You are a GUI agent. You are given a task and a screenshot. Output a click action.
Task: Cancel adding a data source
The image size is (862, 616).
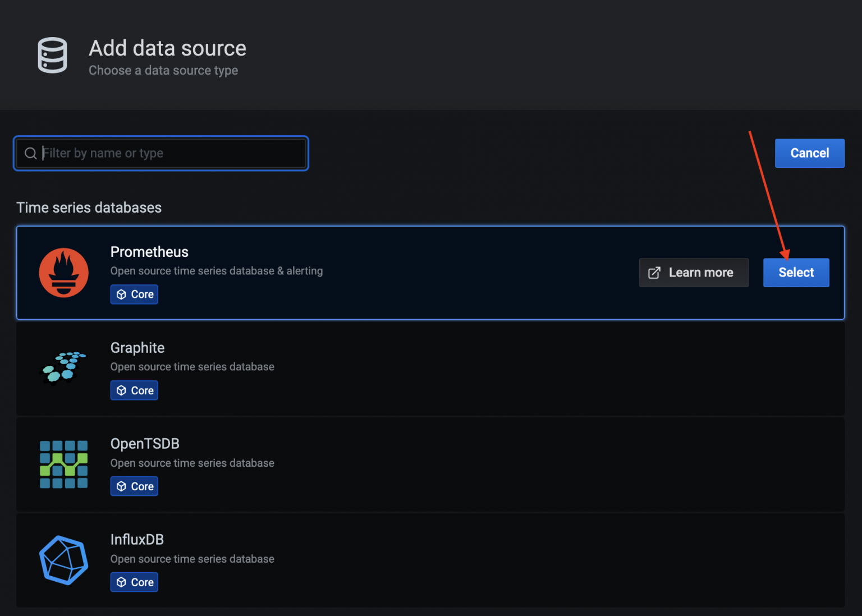click(x=809, y=153)
